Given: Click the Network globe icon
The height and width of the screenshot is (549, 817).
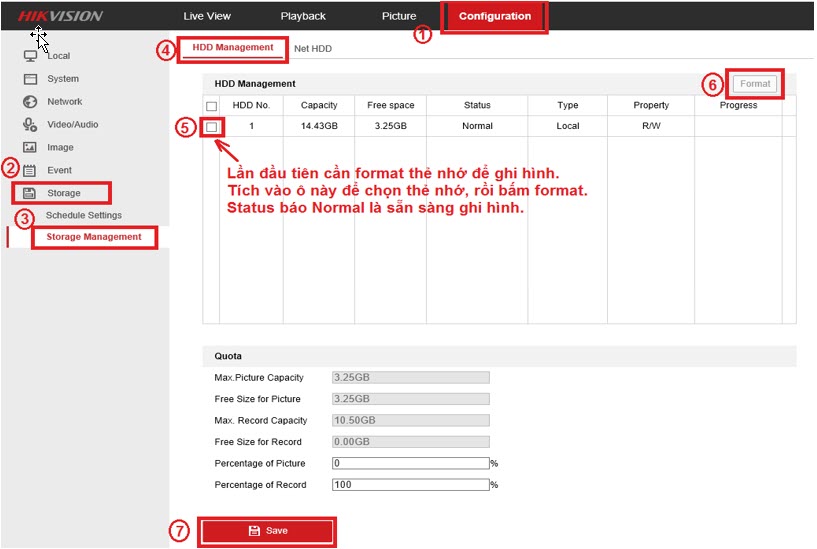Looking at the screenshot, I should click(30, 102).
